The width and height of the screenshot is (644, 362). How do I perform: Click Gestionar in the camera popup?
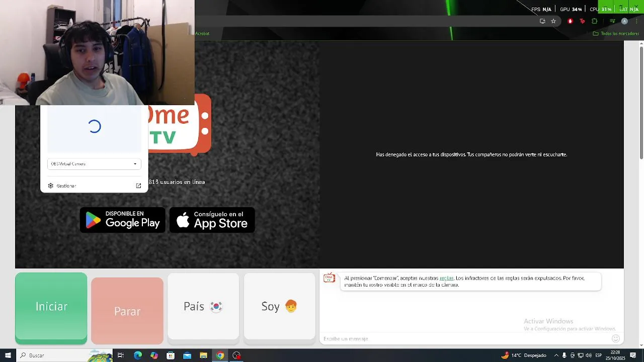(x=66, y=186)
